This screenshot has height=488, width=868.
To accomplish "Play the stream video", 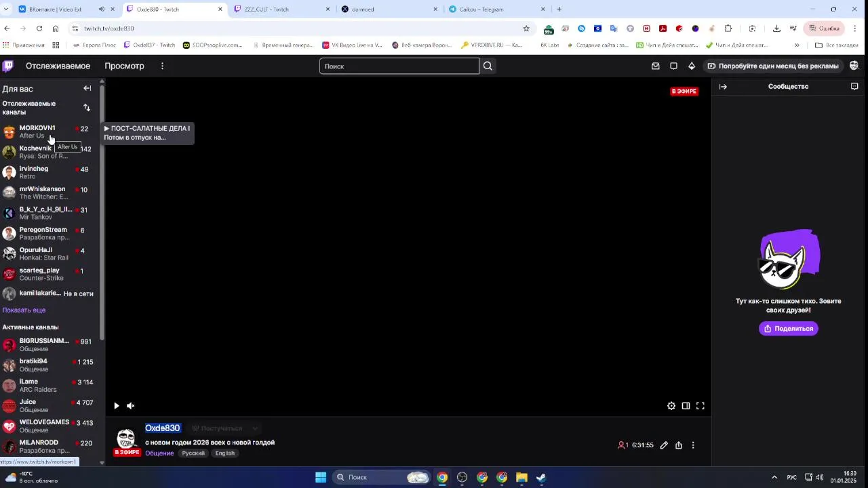I will point(117,406).
